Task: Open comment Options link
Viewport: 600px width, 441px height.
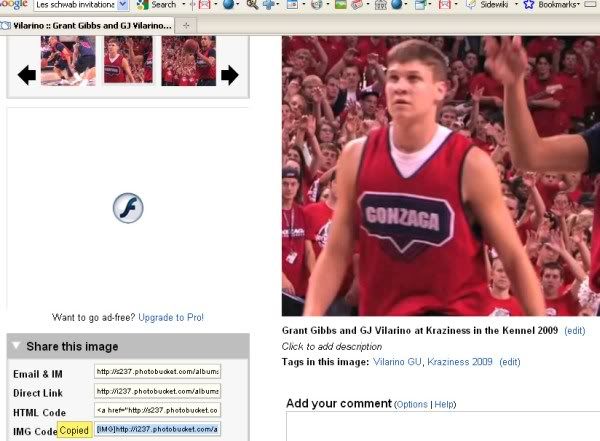Action: pyautogui.click(x=411, y=404)
